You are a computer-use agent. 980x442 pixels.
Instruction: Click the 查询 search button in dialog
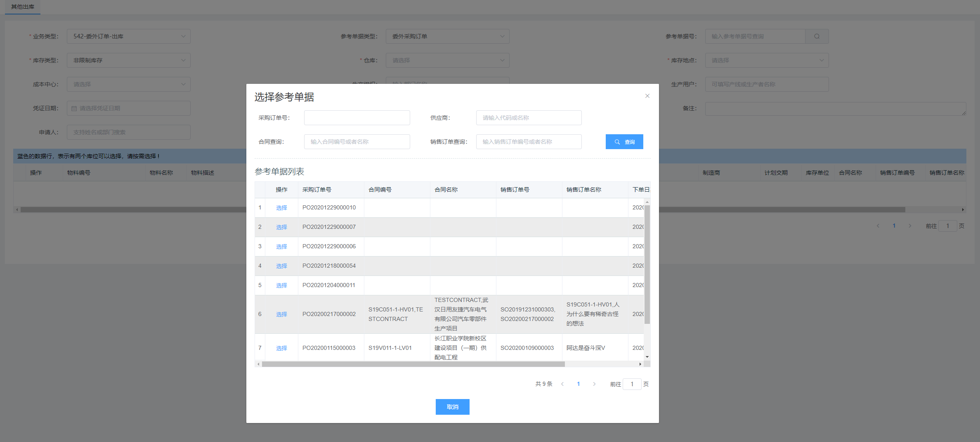coord(624,142)
